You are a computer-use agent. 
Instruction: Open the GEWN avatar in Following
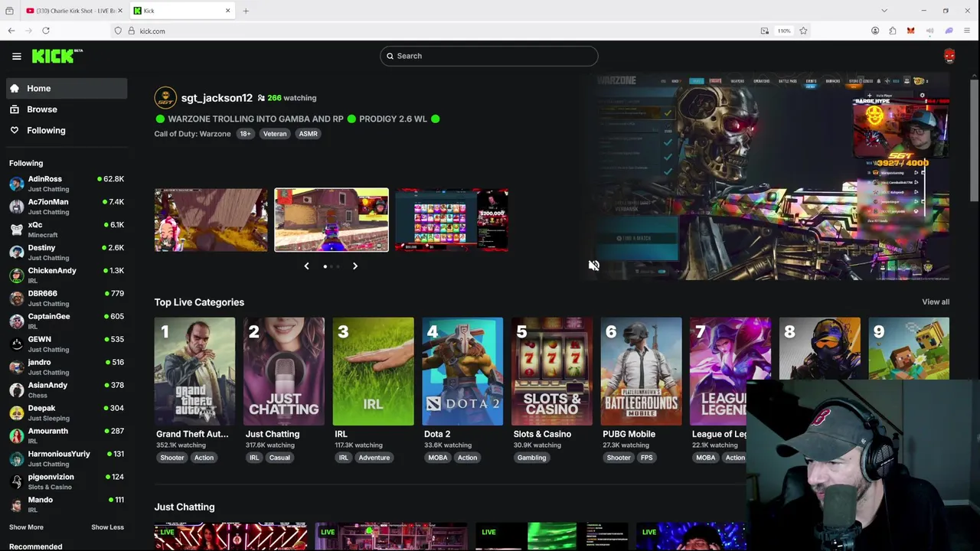coord(16,344)
